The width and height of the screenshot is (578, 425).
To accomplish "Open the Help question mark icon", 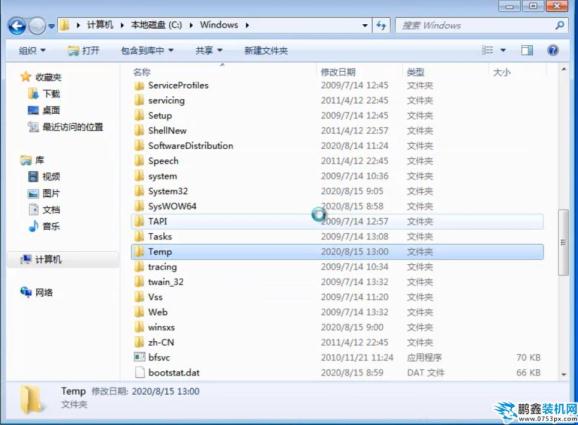I will (x=553, y=50).
